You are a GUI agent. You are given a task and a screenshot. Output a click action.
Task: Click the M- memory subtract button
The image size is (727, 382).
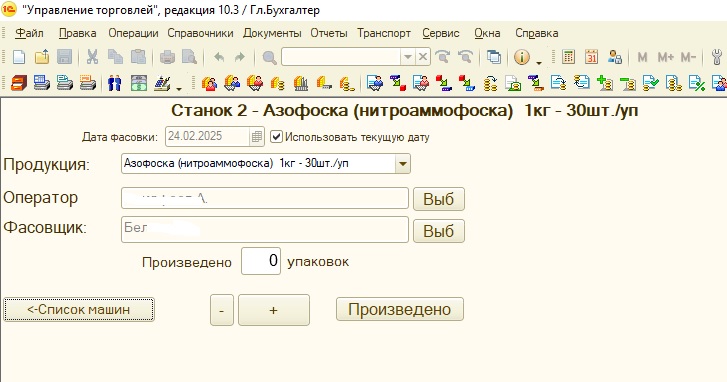pyautogui.click(x=689, y=57)
